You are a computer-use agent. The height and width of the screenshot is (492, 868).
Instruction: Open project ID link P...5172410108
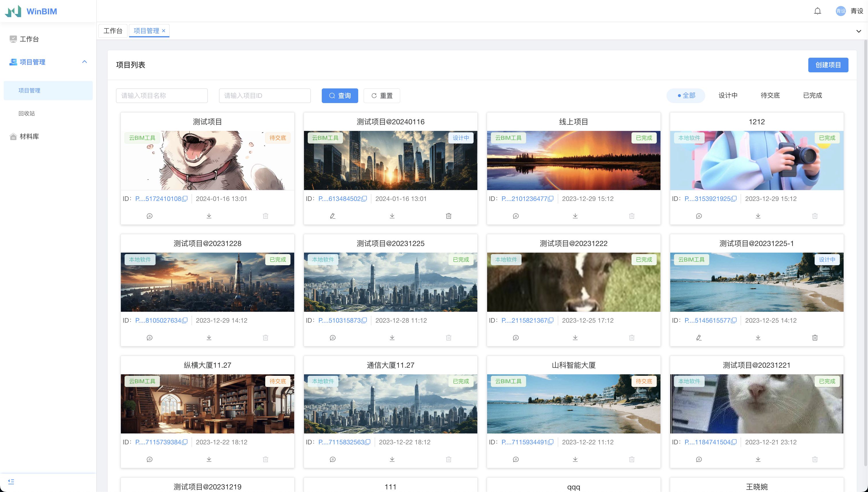(x=158, y=199)
